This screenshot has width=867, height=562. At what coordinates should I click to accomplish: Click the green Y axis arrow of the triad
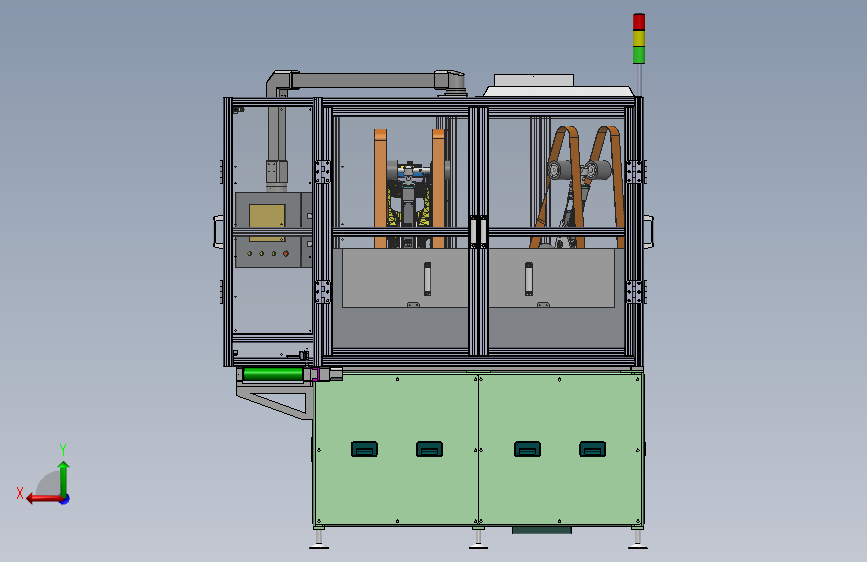coord(64,479)
